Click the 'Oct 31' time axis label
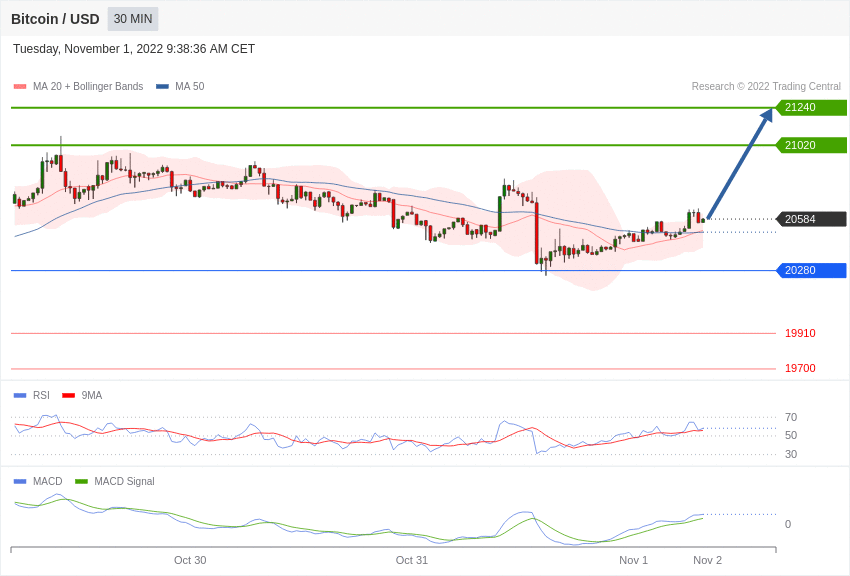The height and width of the screenshot is (576, 850). click(411, 560)
